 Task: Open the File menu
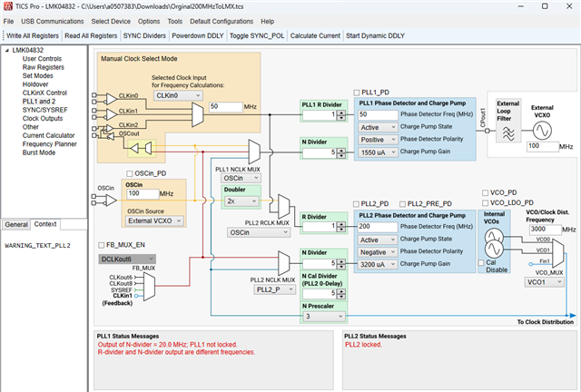click(x=8, y=22)
